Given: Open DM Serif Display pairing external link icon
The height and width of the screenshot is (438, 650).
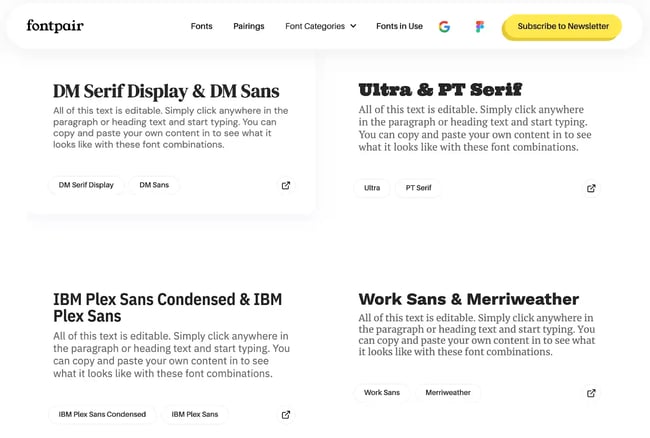Looking at the screenshot, I should 286,185.
